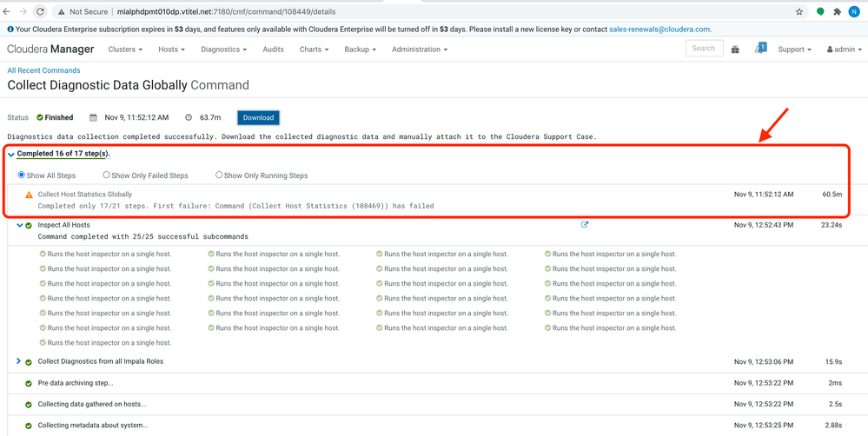Click the orange warning triangle icon
This screenshot has height=436, width=868.
pyautogui.click(x=29, y=195)
